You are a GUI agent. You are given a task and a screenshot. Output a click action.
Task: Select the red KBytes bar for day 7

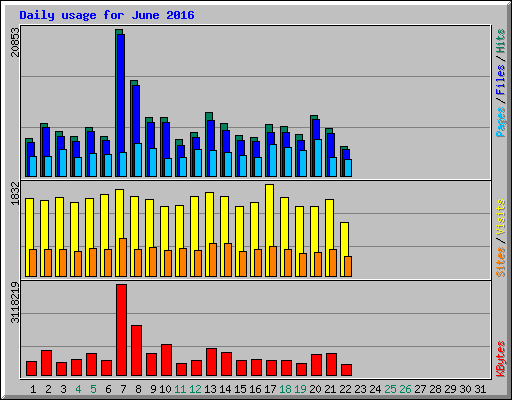tap(121, 330)
